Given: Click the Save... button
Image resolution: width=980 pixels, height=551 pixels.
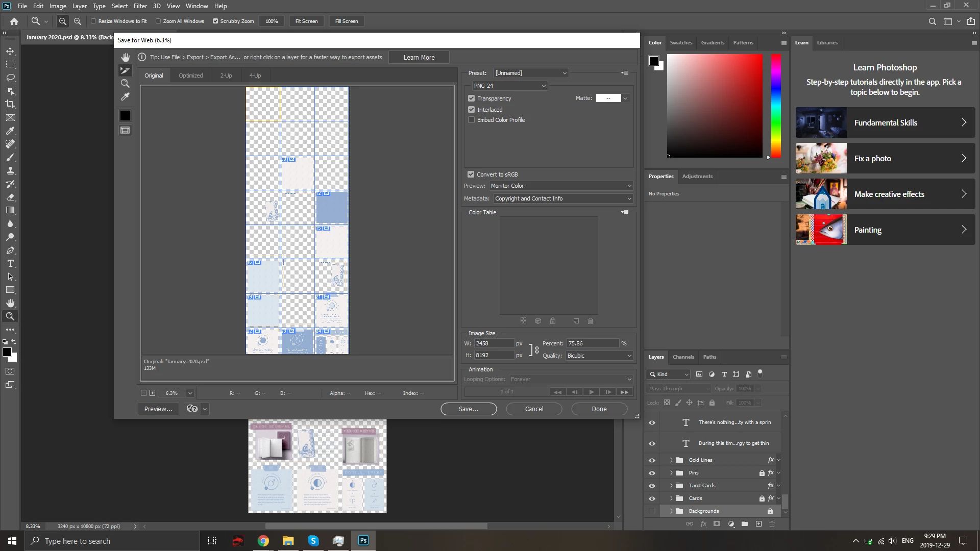Looking at the screenshot, I should (468, 409).
